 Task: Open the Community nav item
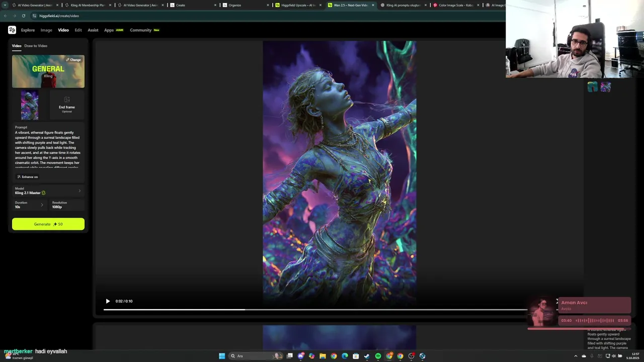(141, 30)
